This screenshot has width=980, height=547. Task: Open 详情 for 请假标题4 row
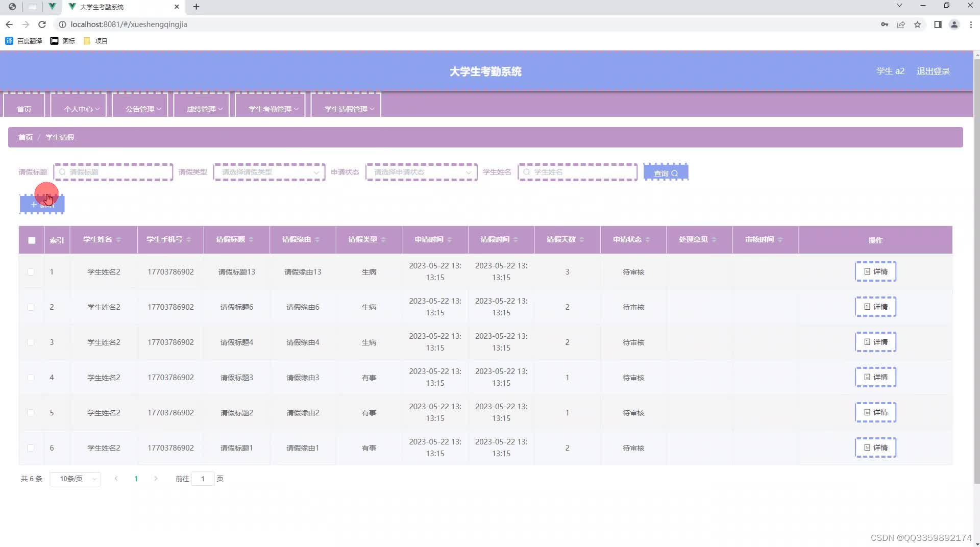point(875,342)
